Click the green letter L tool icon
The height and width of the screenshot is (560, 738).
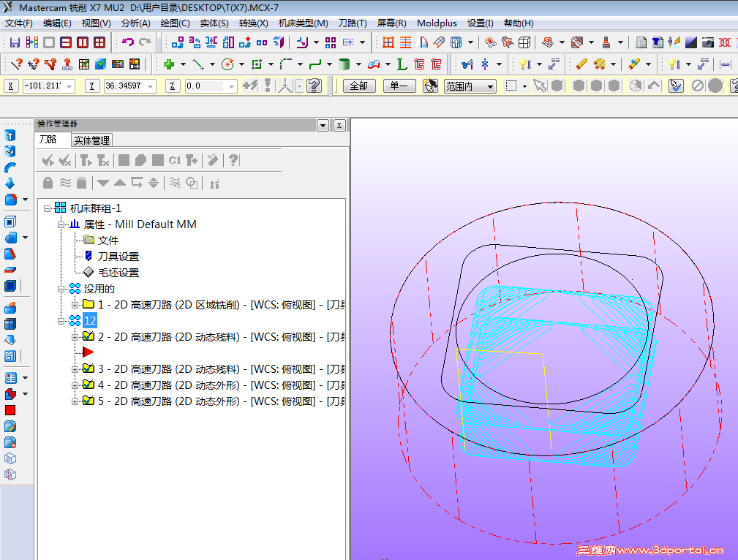(402, 64)
